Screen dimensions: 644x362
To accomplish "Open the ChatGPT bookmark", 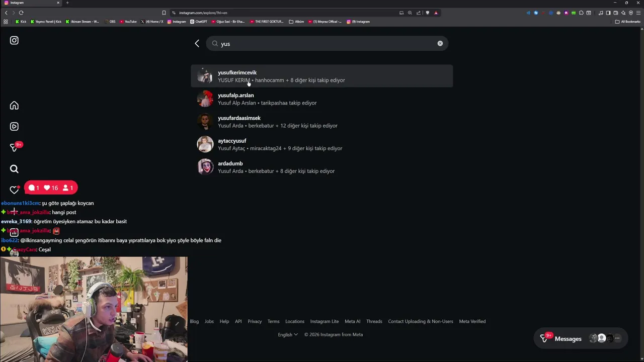I will 198,22.
